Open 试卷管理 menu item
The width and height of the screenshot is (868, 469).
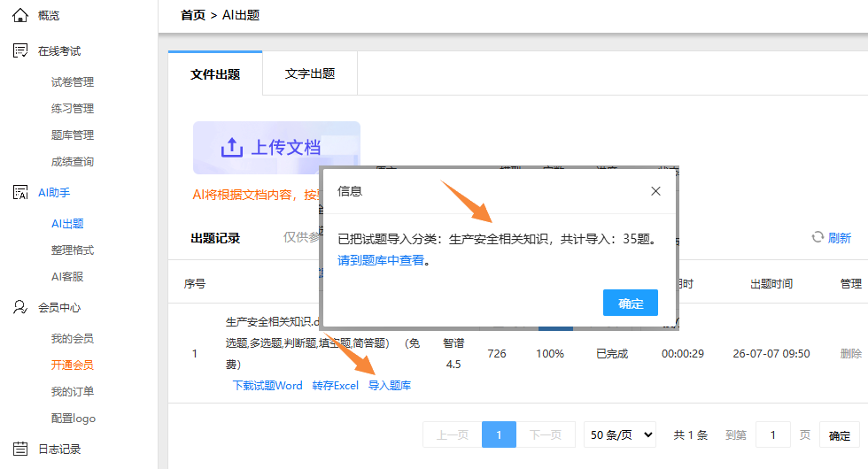tap(73, 81)
